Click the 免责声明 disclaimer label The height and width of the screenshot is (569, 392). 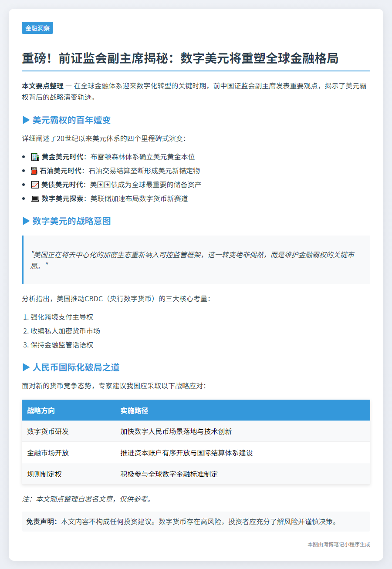point(42,522)
